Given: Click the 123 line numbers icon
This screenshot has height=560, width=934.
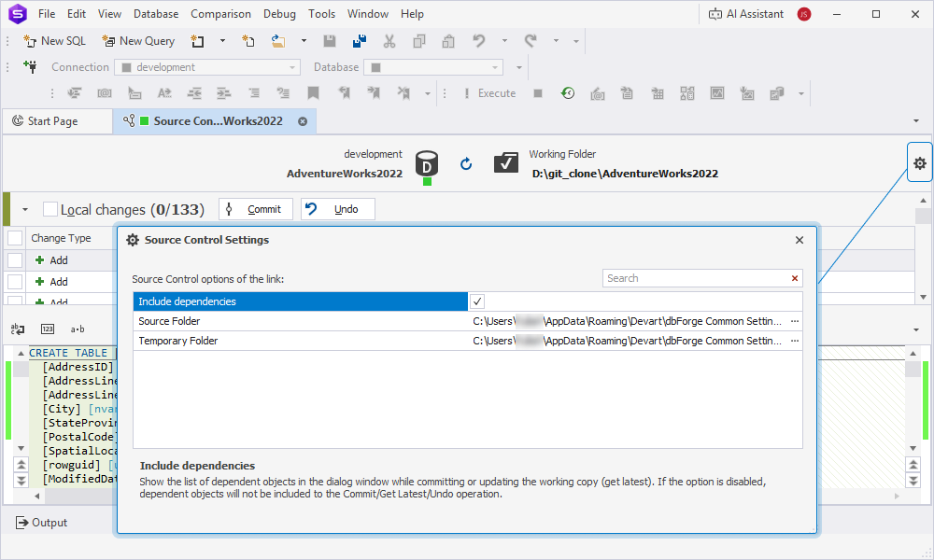Looking at the screenshot, I should [48, 329].
